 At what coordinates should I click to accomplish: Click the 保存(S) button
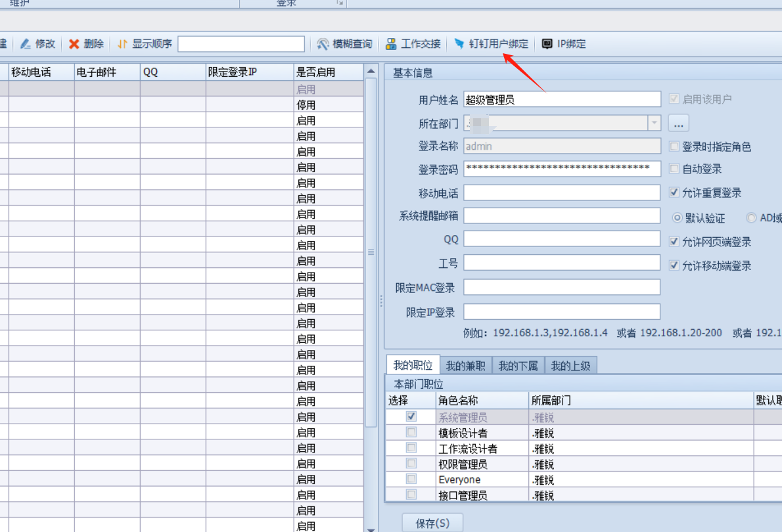click(432, 523)
